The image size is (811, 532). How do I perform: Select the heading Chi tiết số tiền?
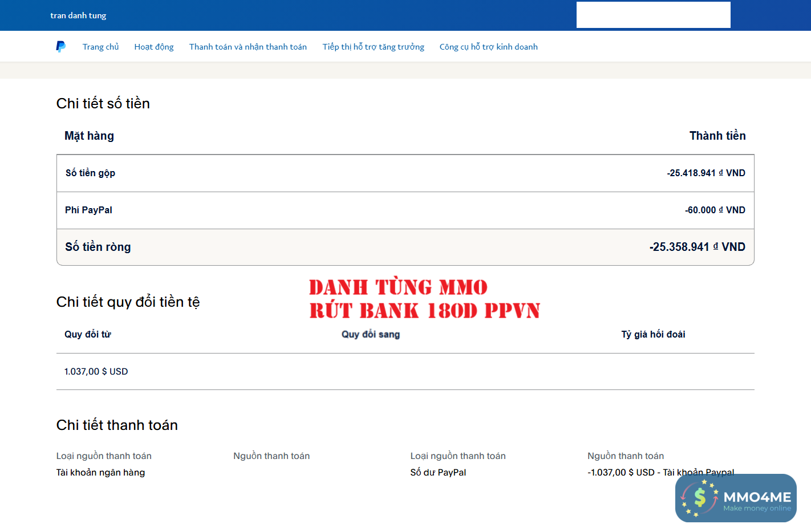[x=103, y=103]
